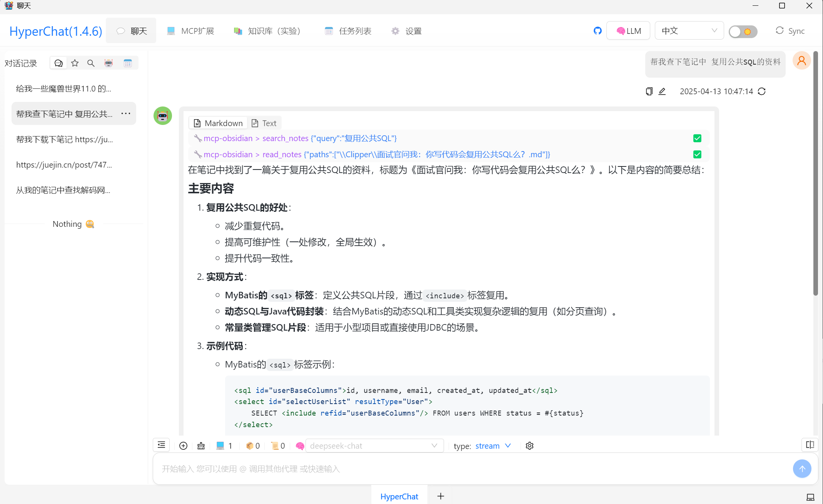This screenshot has height=504, width=823.
Task: Open MCP tools count icon showing 1
Action: [224, 446]
